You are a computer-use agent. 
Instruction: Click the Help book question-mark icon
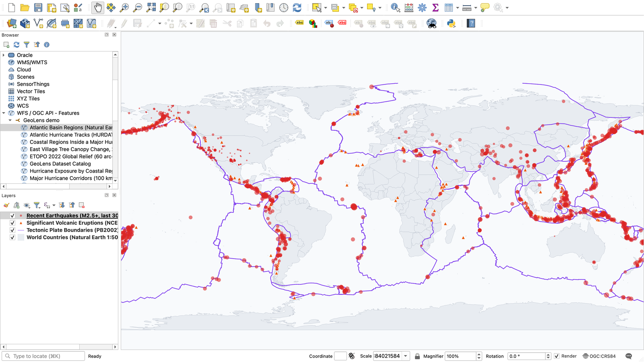(471, 23)
